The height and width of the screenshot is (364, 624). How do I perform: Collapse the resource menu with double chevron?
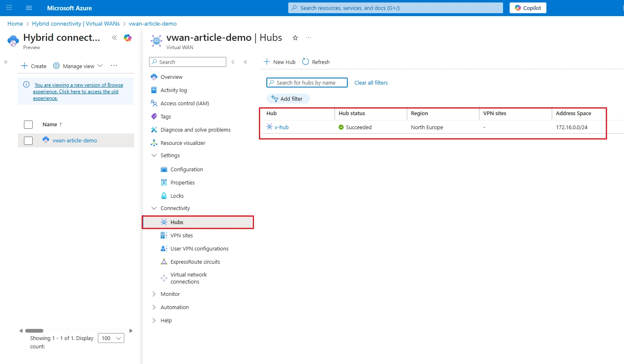[245, 62]
